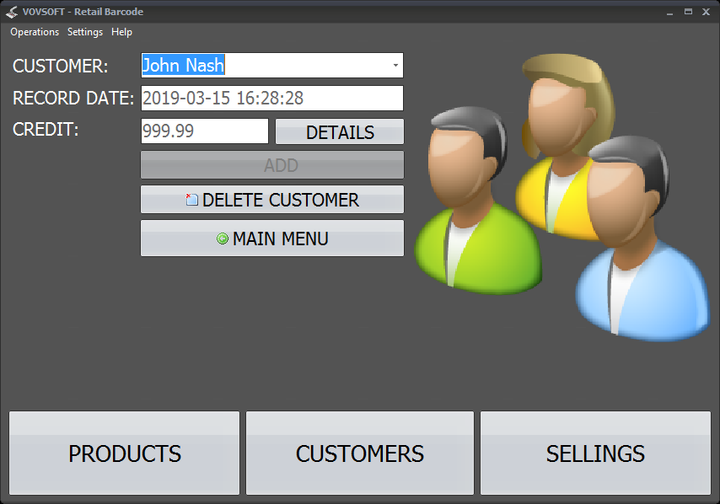Open the Operations menu
This screenshot has width=720, height=504.
tap(34, 32)
